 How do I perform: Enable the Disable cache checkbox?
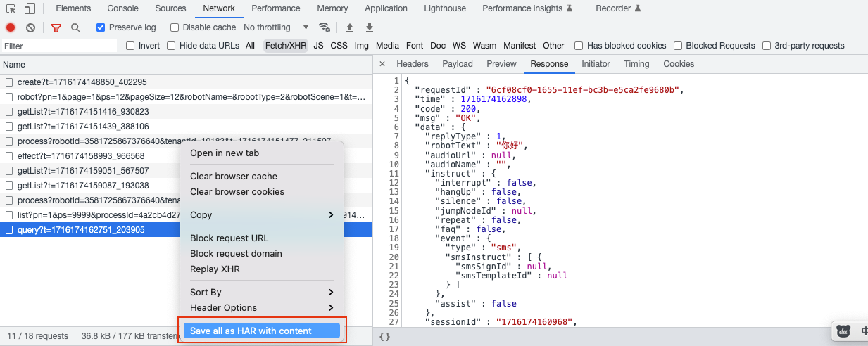tap(175, 27)
